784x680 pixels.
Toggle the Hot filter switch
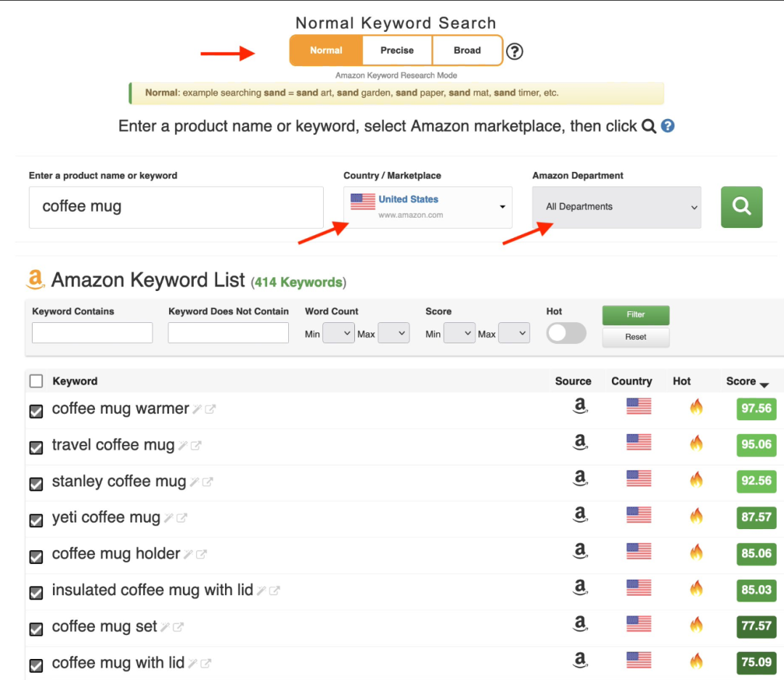[565, 333]
